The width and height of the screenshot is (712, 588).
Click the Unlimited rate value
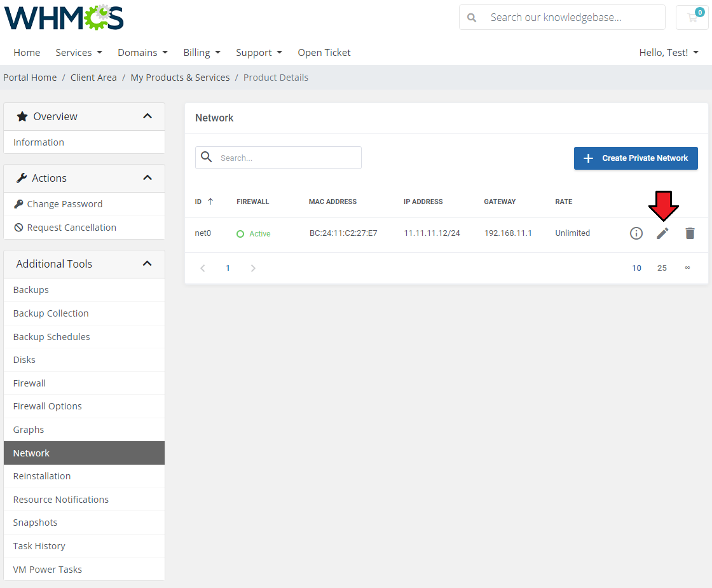tap(573, 233)
